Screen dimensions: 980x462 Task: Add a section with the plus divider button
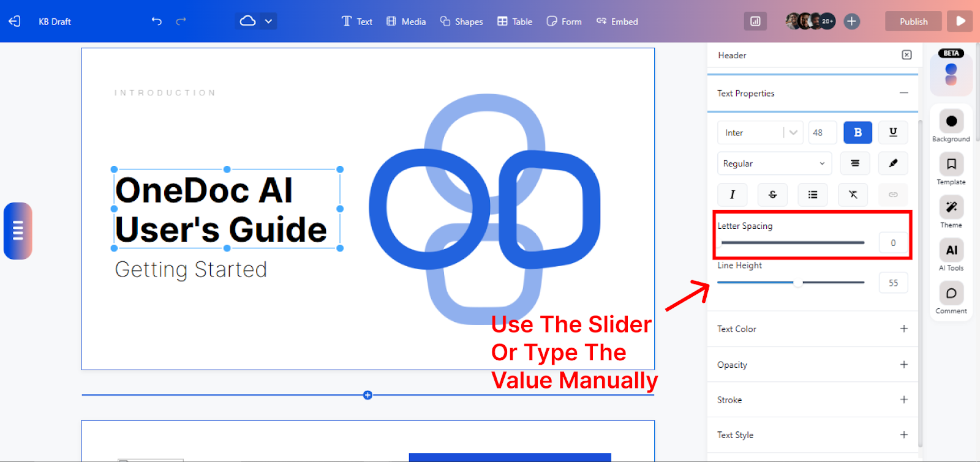tap(367, 395)
